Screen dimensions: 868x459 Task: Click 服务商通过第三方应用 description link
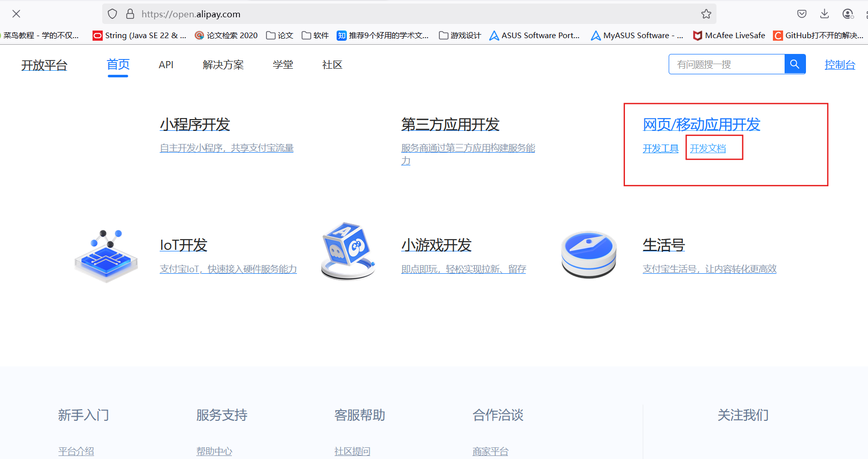468,154
